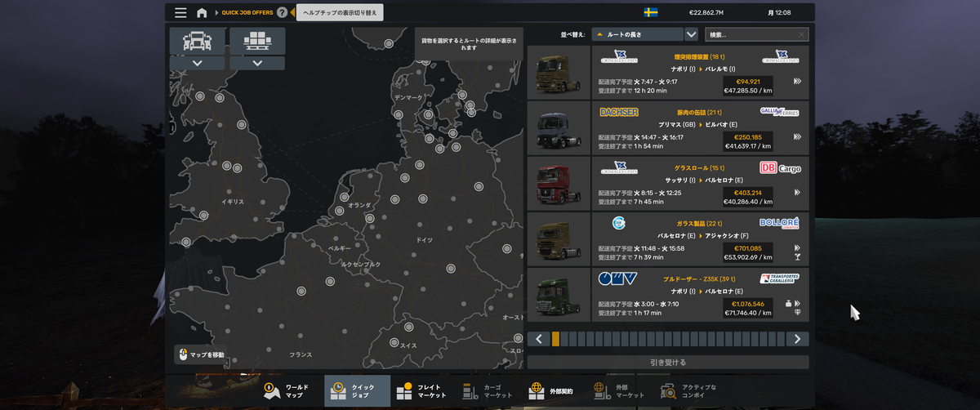Screen dimensions: 980x410
Task: Expand the cargo filter dropdown chevron
Action: pos(257,63)
